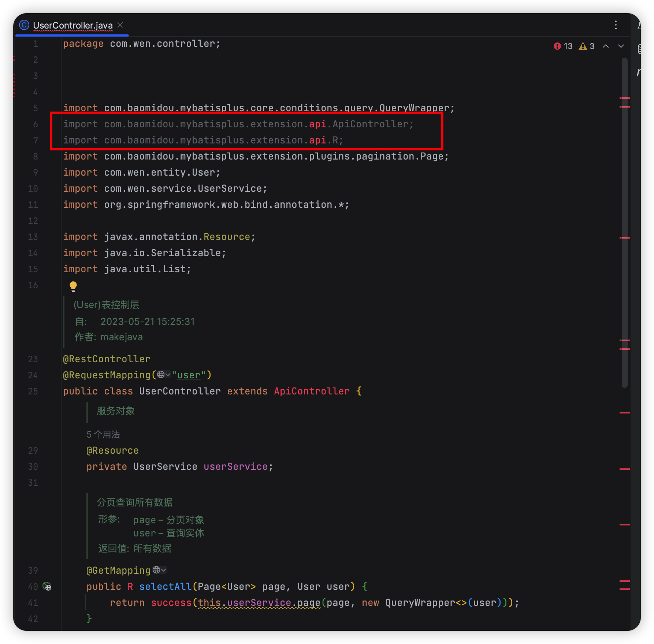
Task: Click the lightbulb quick-fix icon
Action: (73, 286)
